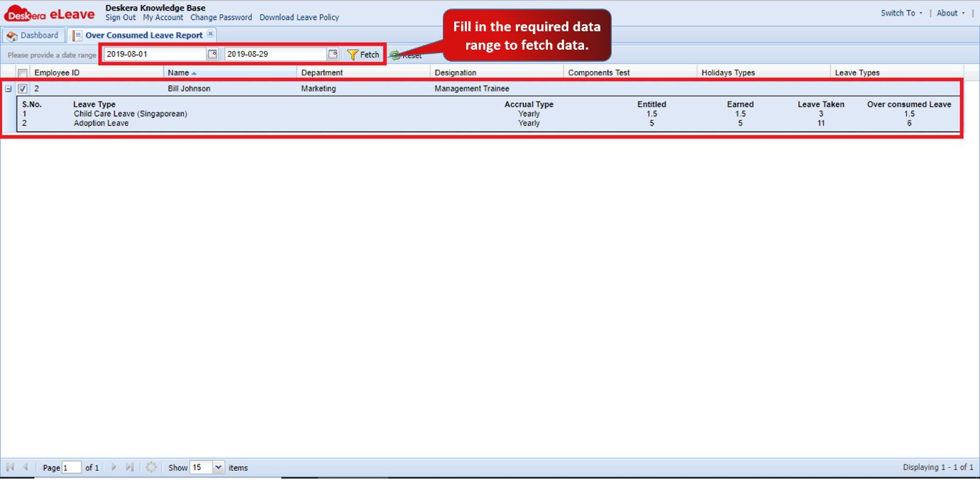This screenshot has width=980, height=480.
Task: Click Download Leave Policy link
Action: tap(299, 18)
